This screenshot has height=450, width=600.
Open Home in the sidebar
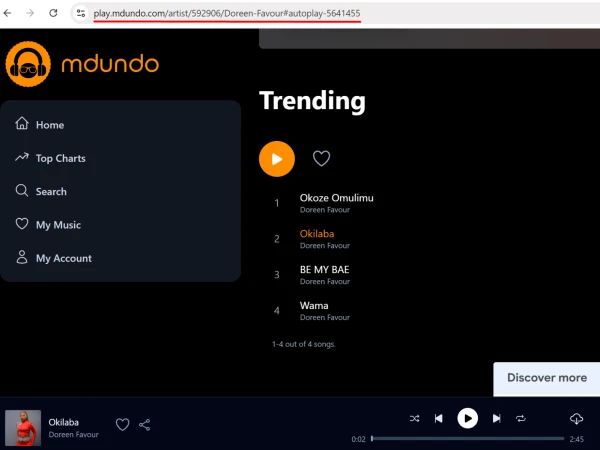click(x=50, y=125)
